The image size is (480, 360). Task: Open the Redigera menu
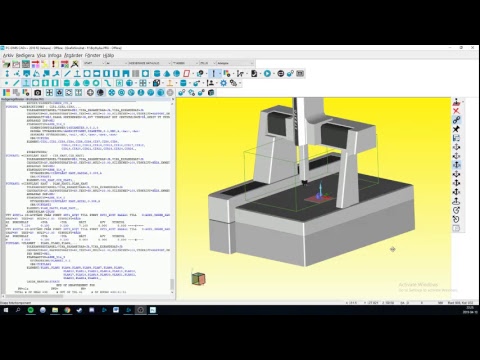pyautogui.click(x=25, y=55)
